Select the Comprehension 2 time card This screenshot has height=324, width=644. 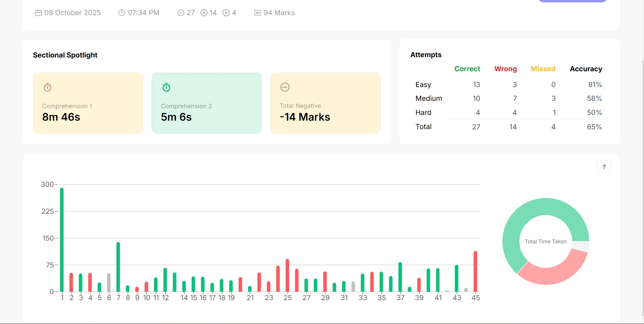207,103
